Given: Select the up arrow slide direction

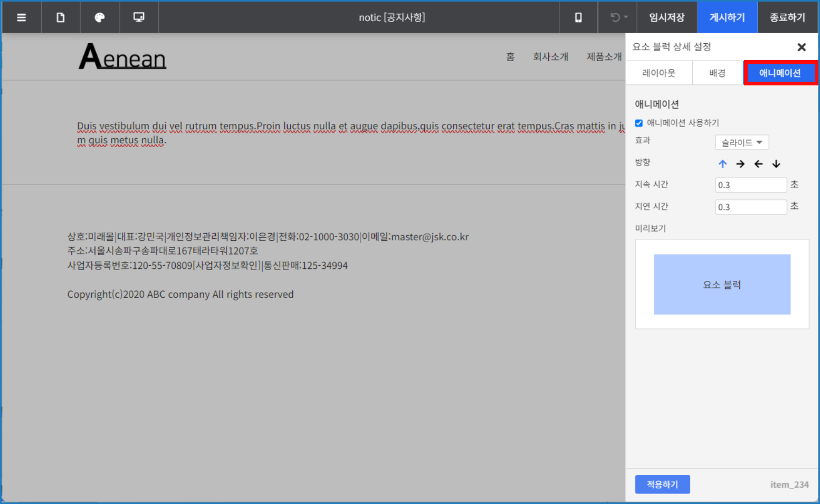Looking at the screenshot, I should (722, 164).
